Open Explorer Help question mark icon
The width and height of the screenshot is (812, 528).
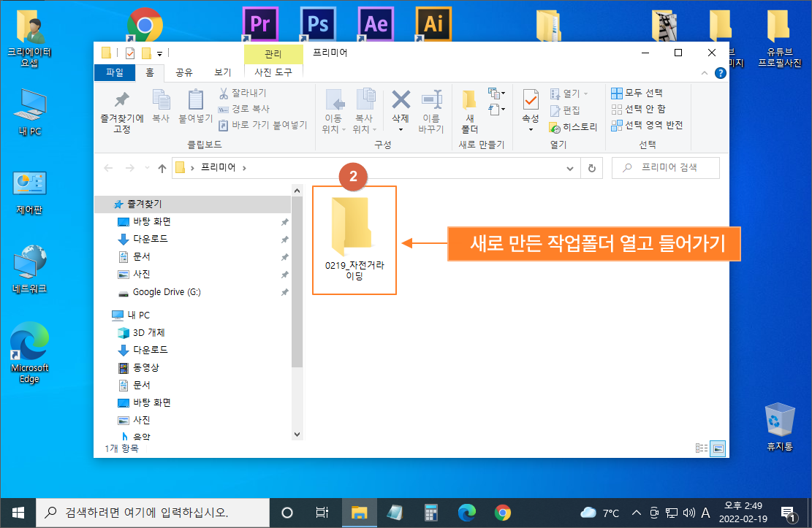[x=721, y=73]
